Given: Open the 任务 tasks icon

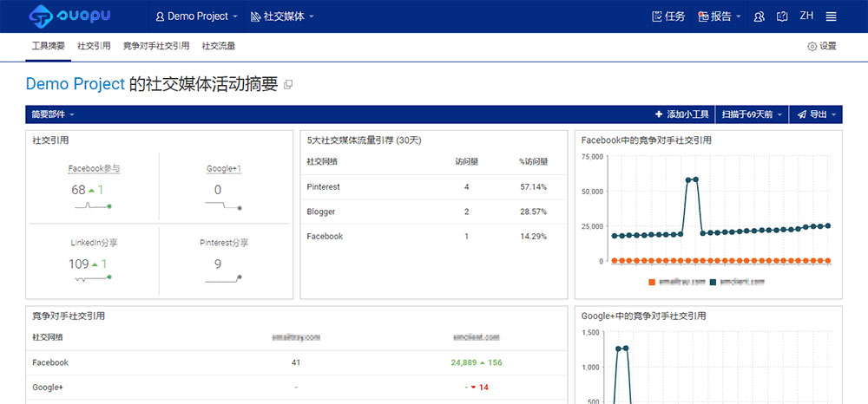Looking at the screenshot, I should (x=657, y=16).
